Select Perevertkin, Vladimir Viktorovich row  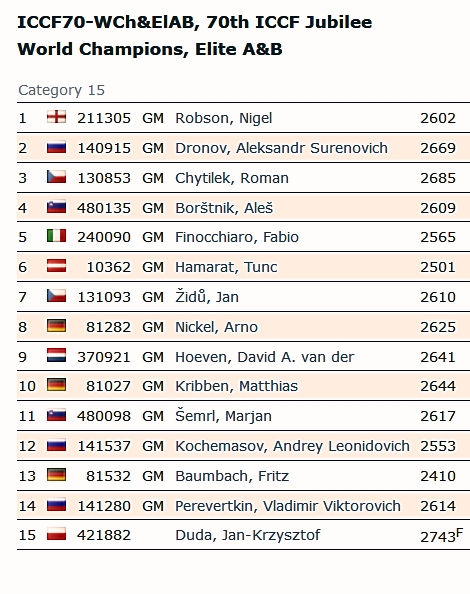pyautogui.click(x=243, y=506)
